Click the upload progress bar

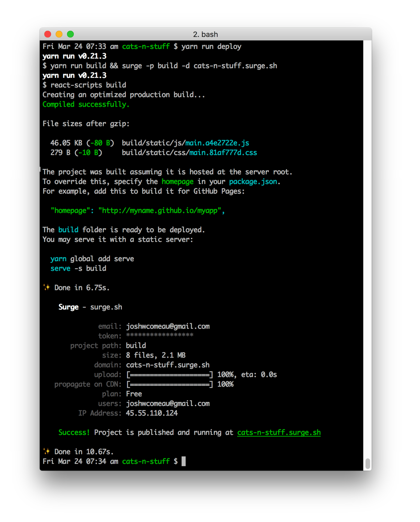[170, 375]
